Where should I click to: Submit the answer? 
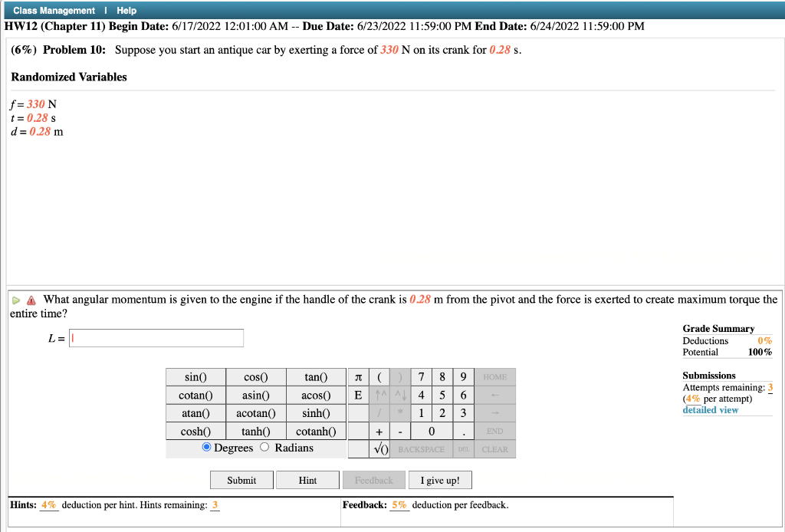click(241, 480)
